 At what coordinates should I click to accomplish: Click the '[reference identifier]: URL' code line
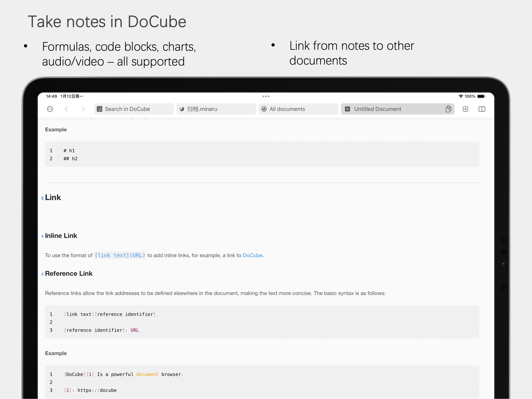click(101, 330)
